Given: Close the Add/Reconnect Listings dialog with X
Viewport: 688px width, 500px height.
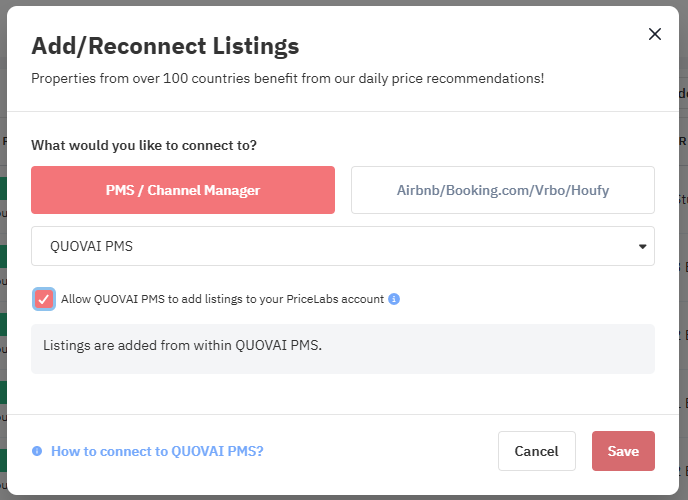Looking at the screenshot, I should [655, 34].
